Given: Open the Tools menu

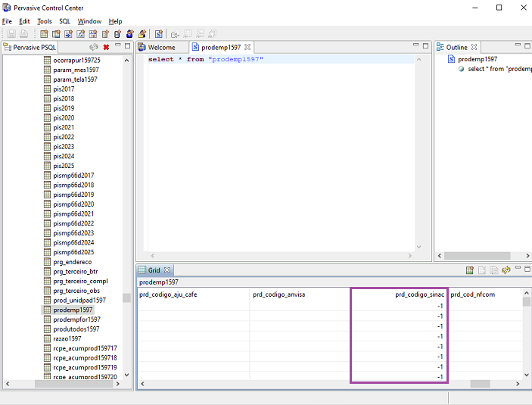Looking at the screenshot, I should click(45, 21).
